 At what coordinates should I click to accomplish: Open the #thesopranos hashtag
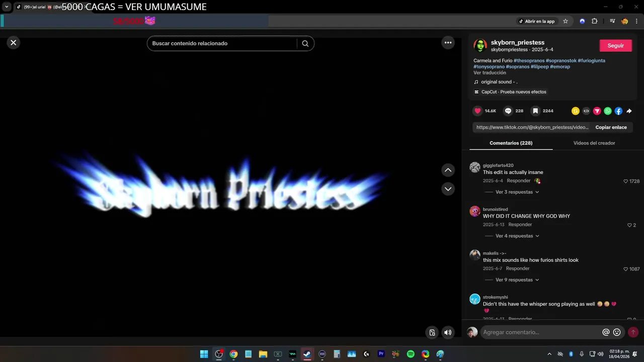coord(529,60)
